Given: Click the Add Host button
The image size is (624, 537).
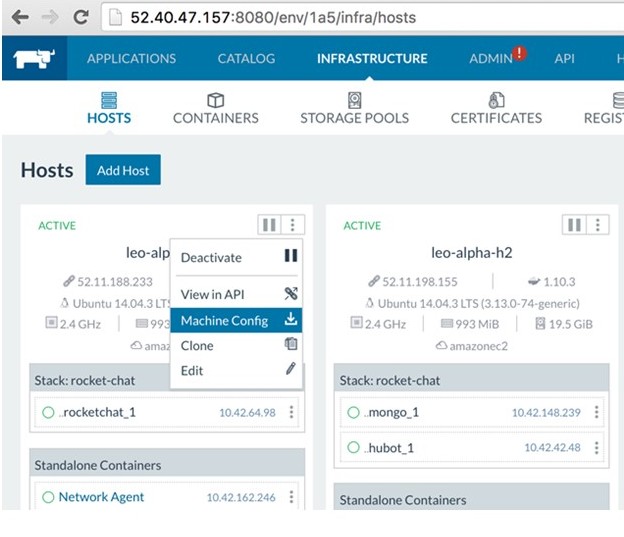Looking at the screenshot, I should pyautogui.click(x=123, y=170).
